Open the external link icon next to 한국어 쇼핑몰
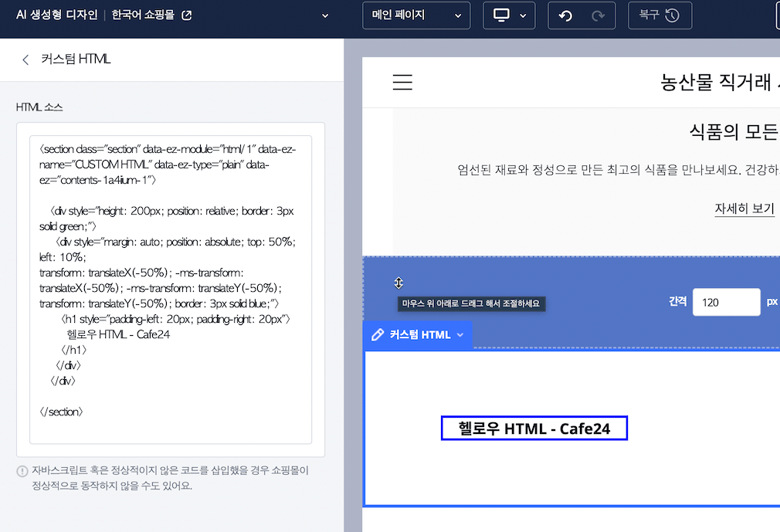The image size is (780, 532). pos(186,15)
